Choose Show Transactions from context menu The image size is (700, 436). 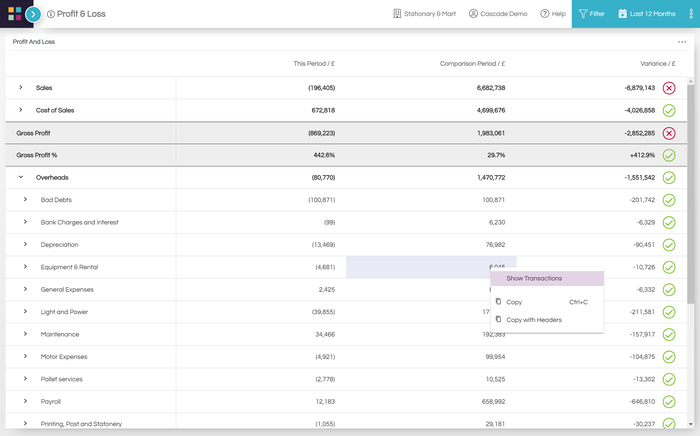pyautogui.click(x=547, y=278)
